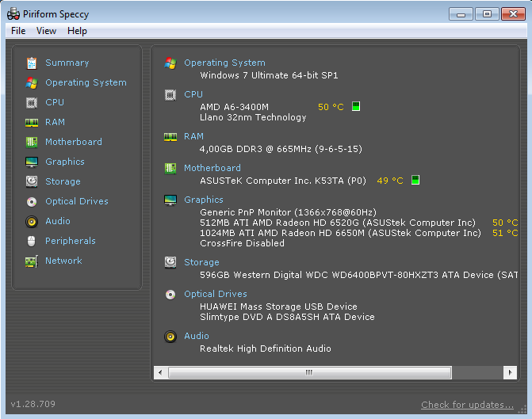This screenshot has height=419, width=532.
Task: Click the Storage heading in main panel
Action: (x=201, y=262)
